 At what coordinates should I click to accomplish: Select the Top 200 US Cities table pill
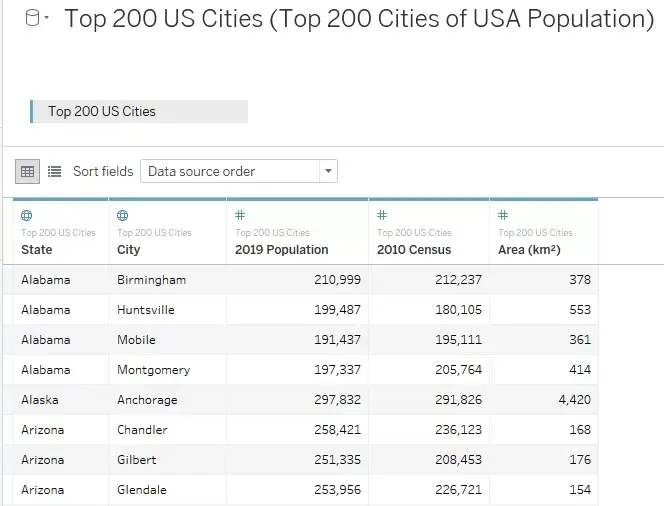coord(139,111)
